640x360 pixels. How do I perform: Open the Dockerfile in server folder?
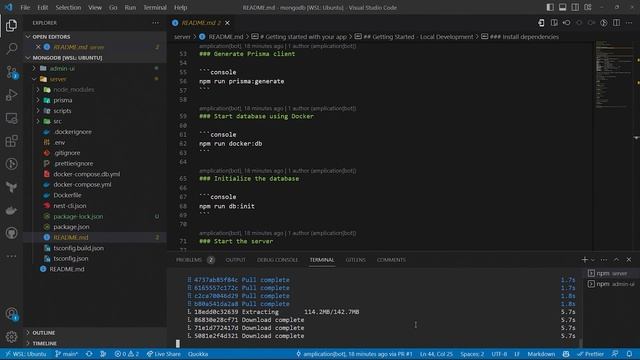pyautogui.click(x=67, y=195)
